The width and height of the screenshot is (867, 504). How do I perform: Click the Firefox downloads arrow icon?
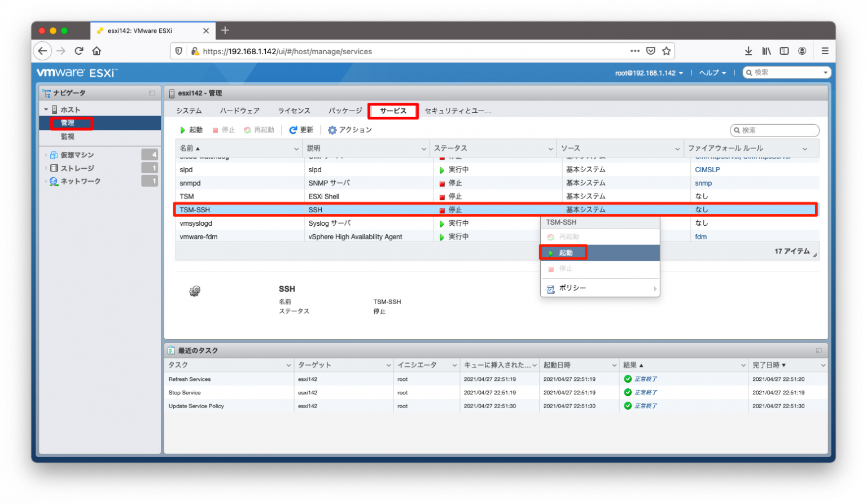click(x=748, y=51)
